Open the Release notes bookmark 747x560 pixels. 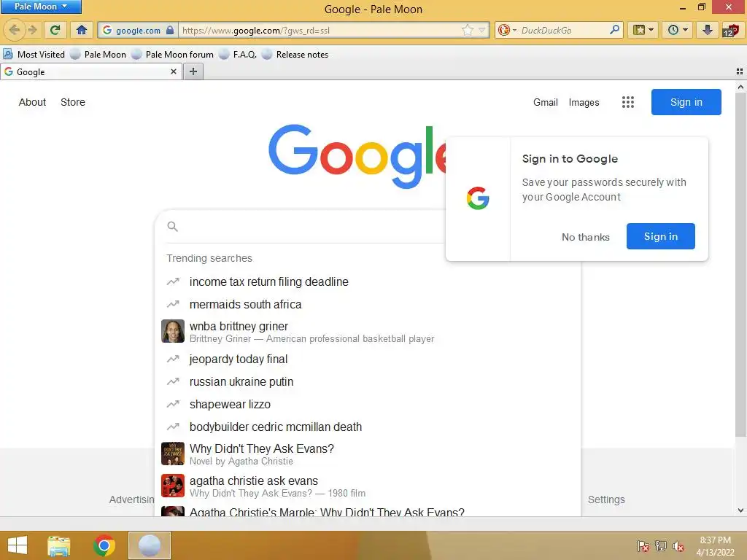click(295, 54)
